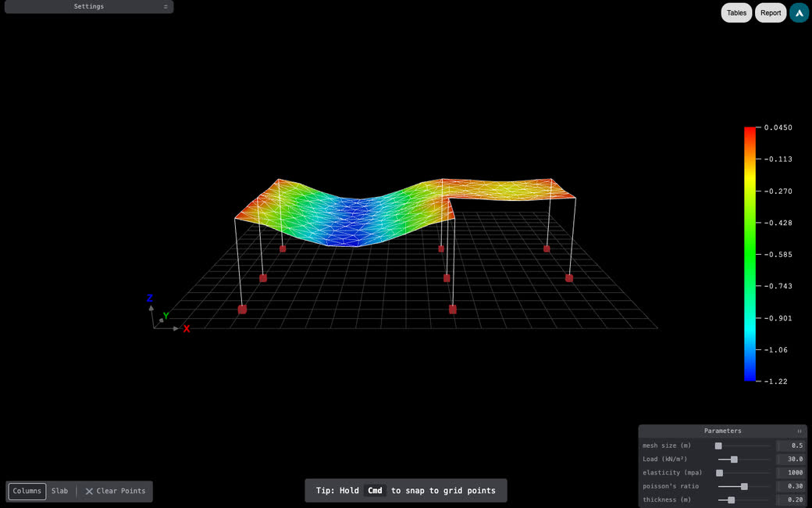Clear all placed points
Viewport: 812px width, 508px height.
click(x=116, y=491)
